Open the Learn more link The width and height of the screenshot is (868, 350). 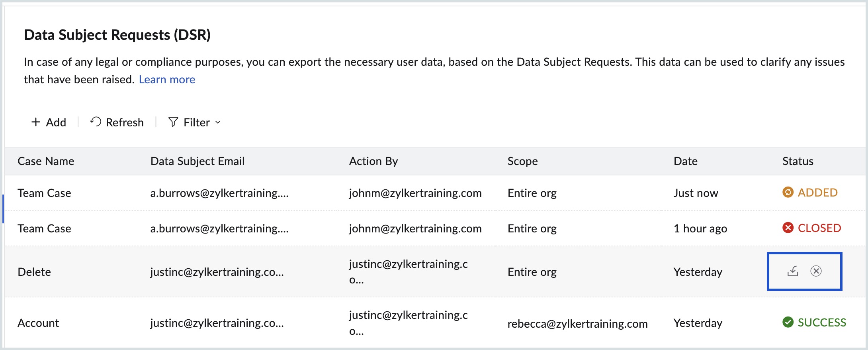167,80
